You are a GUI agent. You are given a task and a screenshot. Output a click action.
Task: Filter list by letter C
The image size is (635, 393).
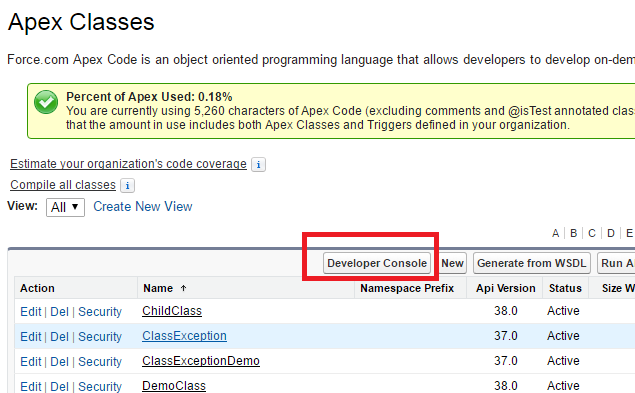(592, 233)
